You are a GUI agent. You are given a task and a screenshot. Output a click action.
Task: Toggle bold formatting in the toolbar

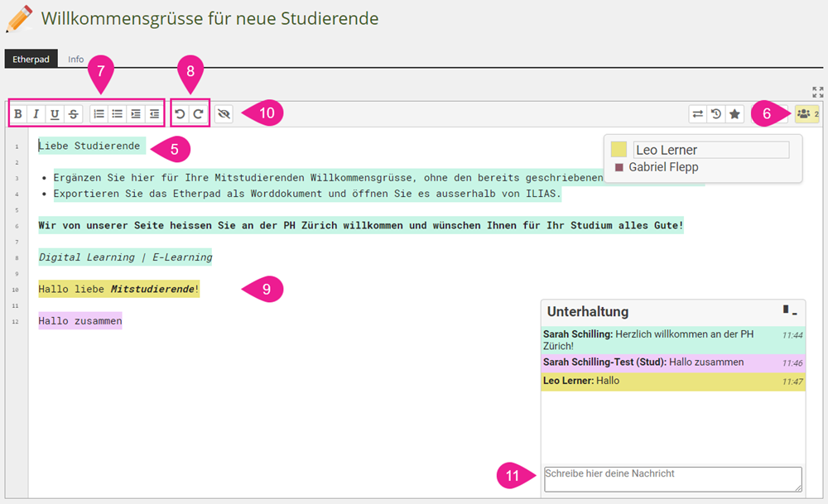(17, 114)
